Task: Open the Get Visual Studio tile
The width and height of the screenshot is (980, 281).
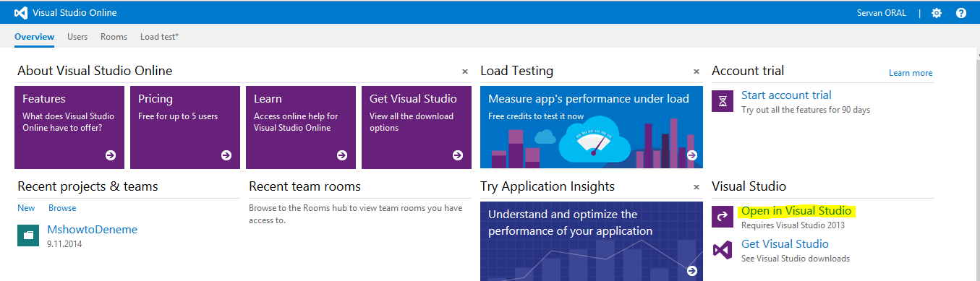Action: click(417, 127)
